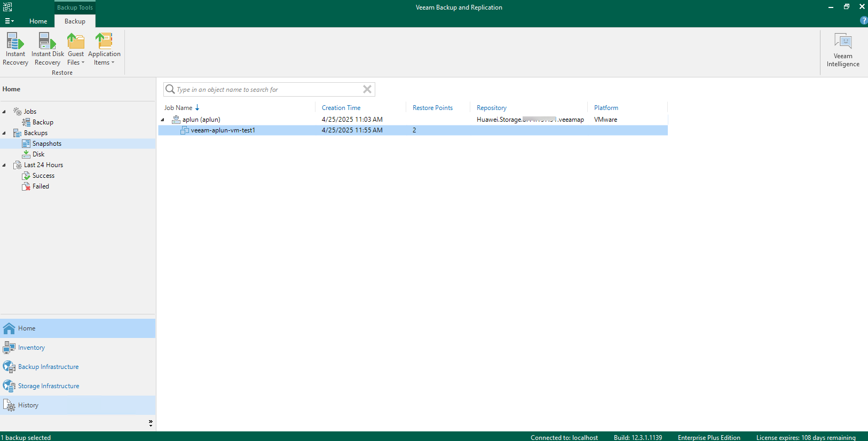Viewport: 868px width, 441px height.
Task: Click the Failed sessions icon
Action: pyautogui.click(x=26, y=186)
